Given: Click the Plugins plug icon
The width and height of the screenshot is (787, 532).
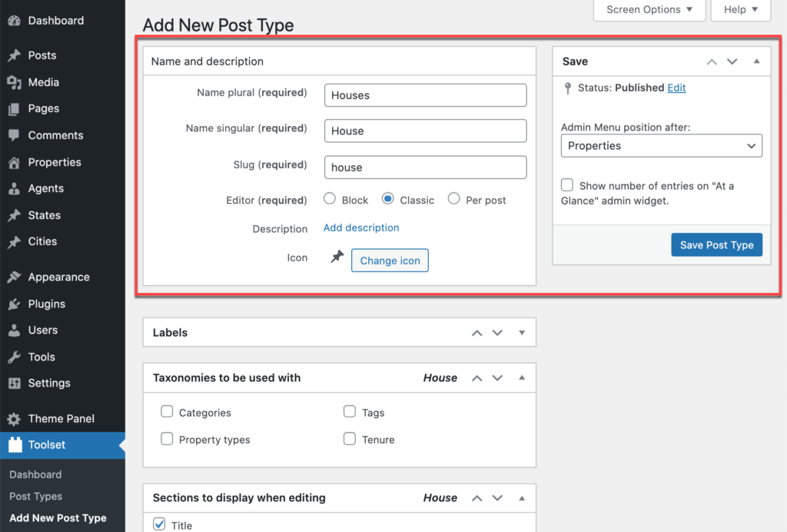Looking at the screenshot, I should [x=14, y=304].
